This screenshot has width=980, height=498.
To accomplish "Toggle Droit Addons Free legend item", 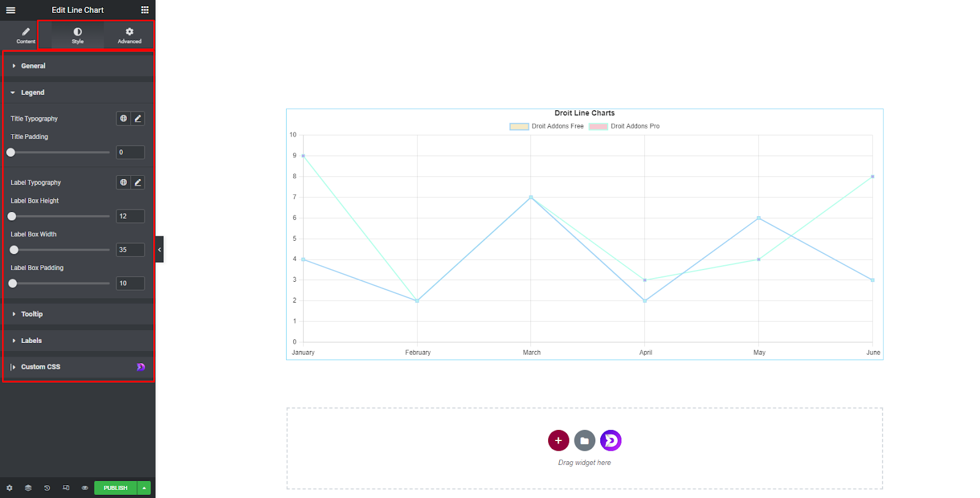I will click(546, 126).
